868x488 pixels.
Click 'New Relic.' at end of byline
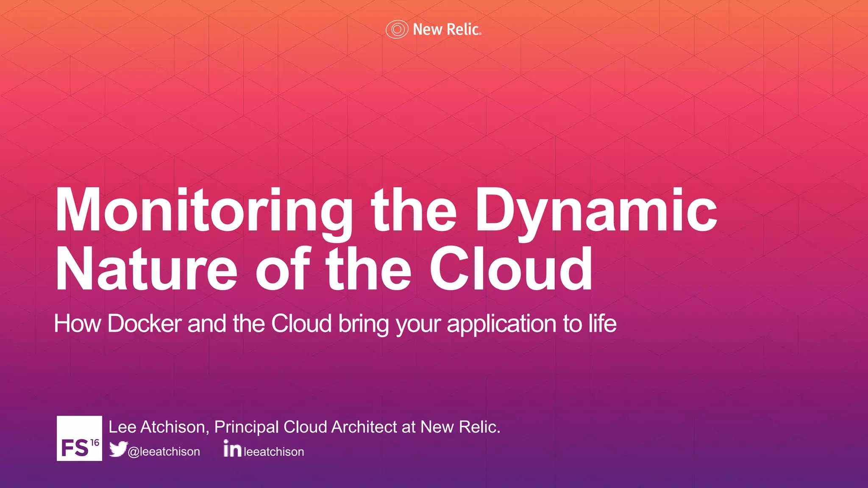pyautogui.click(x=460, y=427)
